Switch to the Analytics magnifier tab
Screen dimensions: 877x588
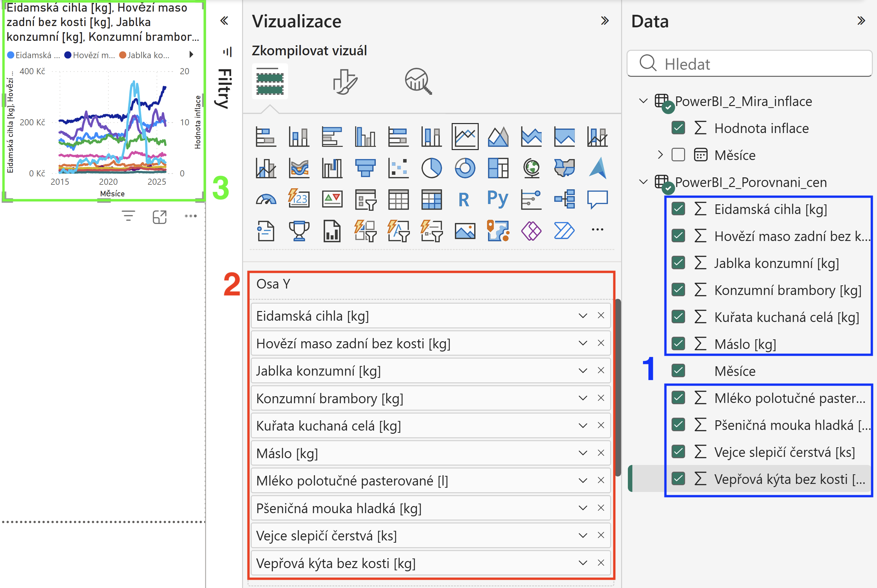click(418, 81)
